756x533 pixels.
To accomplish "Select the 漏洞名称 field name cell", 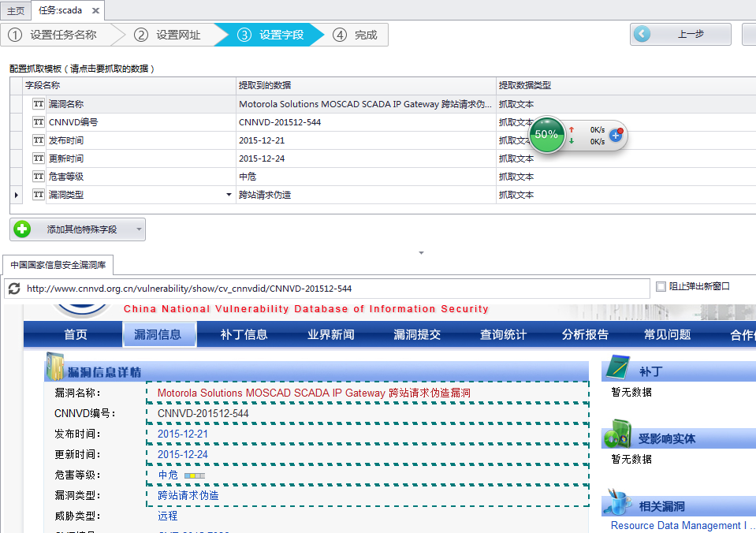I will [140, 104].
